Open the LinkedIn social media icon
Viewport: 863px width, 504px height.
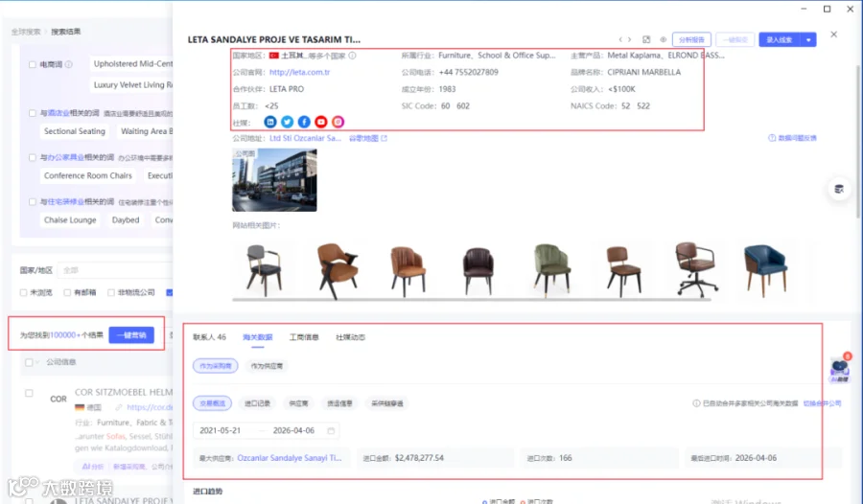tap(270, 122)
